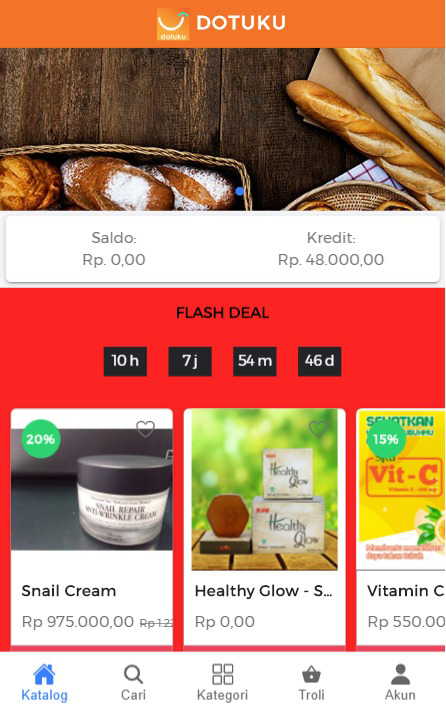The width and height of the screenshot is (446, 715).
Task: Select the blue banner carousel dot
Action: tap(239, 192)
